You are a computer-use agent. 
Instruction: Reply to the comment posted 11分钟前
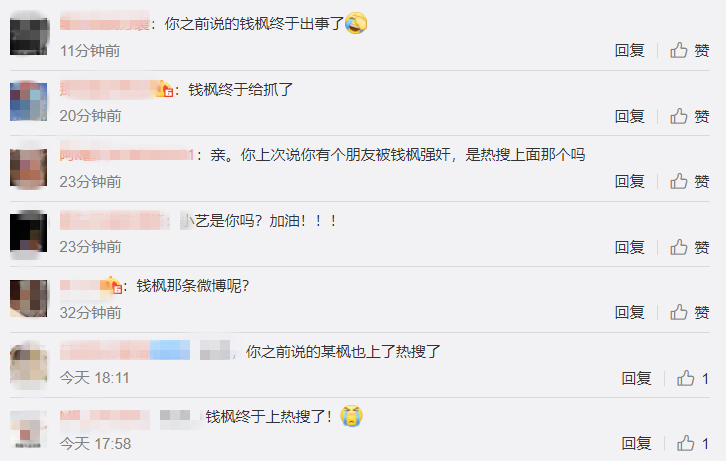[629, 50]
